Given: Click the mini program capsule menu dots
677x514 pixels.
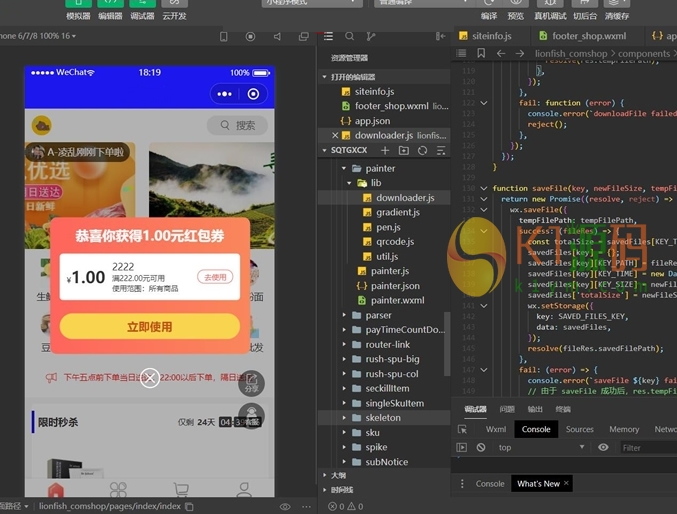Looking at the screenshot, I should point(224,94).
